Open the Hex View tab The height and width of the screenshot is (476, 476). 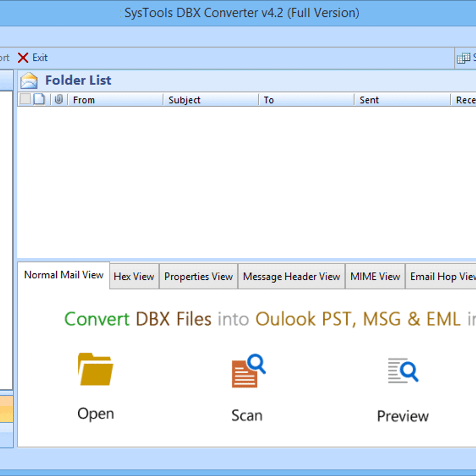(134, 276)
